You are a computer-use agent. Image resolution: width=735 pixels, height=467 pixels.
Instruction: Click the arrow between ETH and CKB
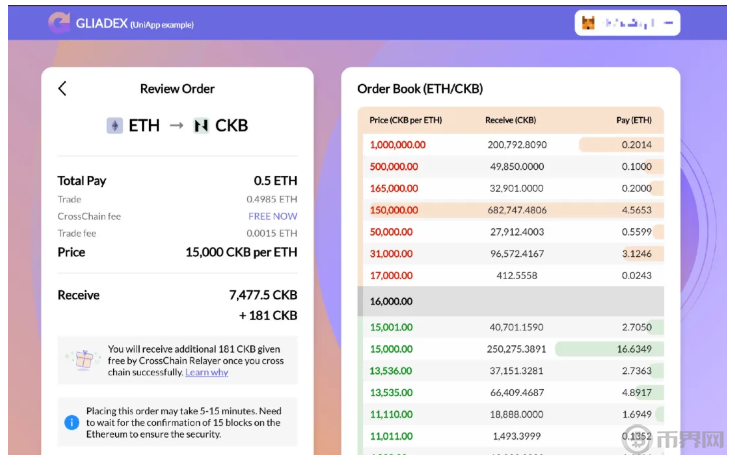176,125
